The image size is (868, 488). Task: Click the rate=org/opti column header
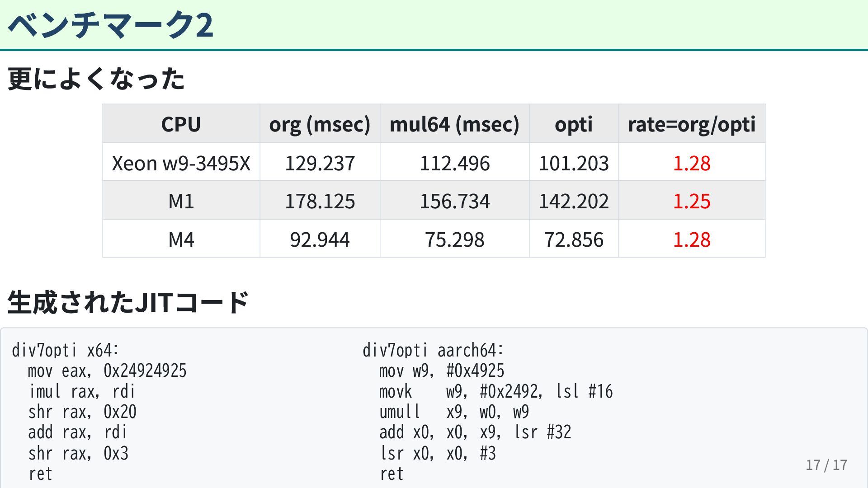pos(692,124)
